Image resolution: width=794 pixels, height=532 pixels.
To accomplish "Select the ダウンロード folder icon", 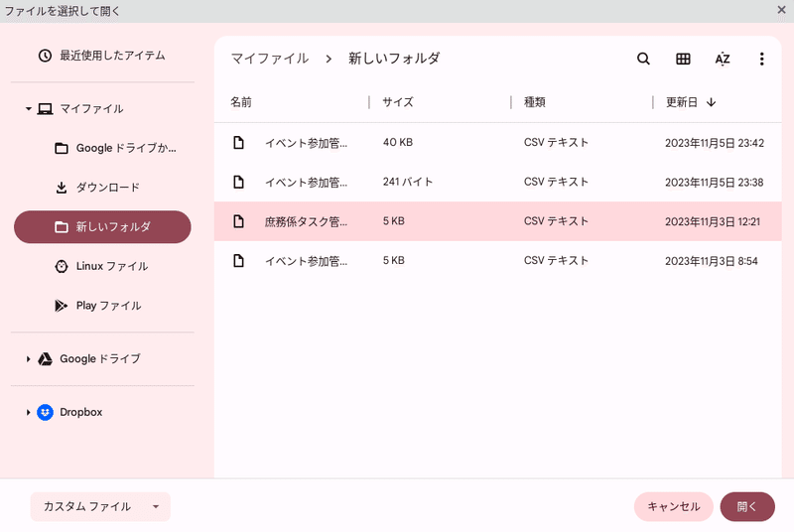I will (62, 188).
